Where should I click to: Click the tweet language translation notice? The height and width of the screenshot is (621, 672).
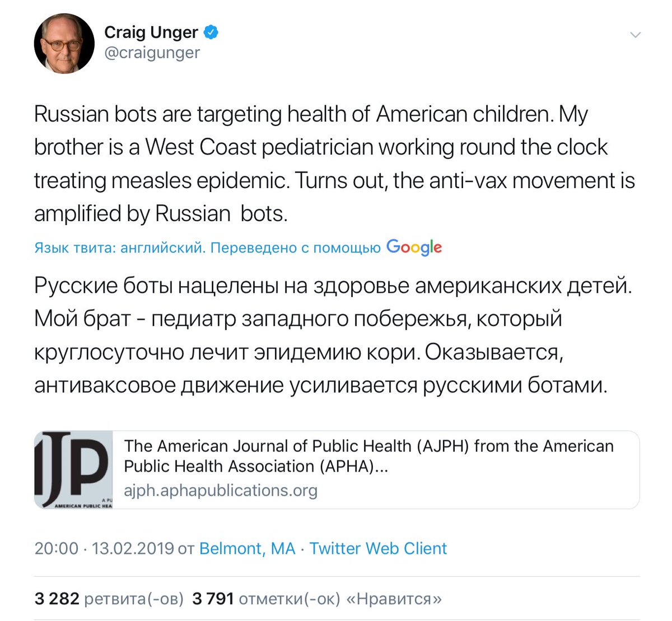click(x=207, y=248)
